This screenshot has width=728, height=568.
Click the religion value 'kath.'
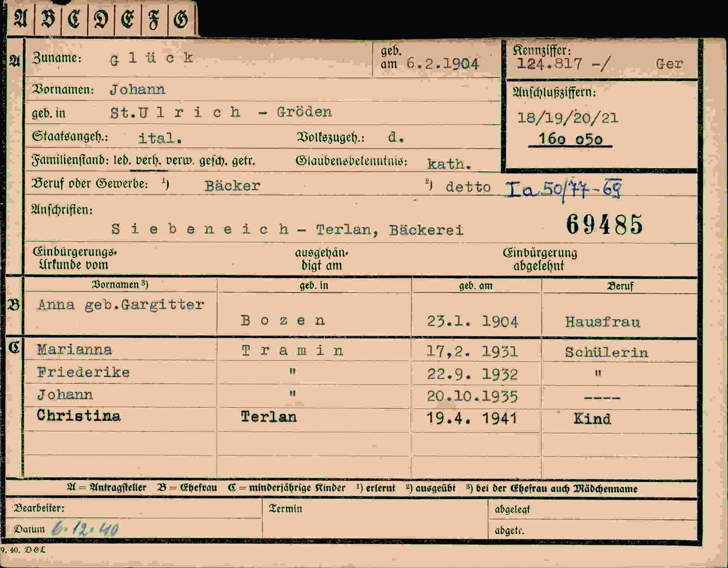click(449, 164)
